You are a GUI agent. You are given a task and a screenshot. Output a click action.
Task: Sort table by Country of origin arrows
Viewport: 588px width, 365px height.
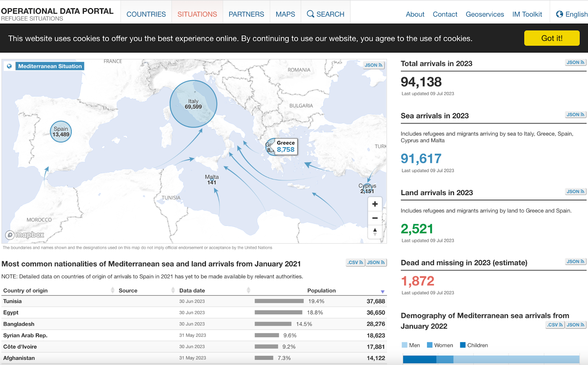tap(112, 290)
